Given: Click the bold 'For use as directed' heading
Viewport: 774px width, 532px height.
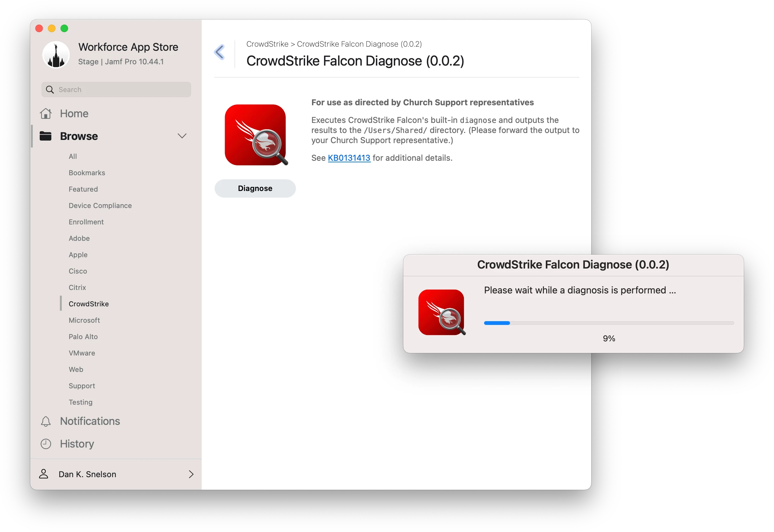Looking at the screenshot, I should 422,102.
